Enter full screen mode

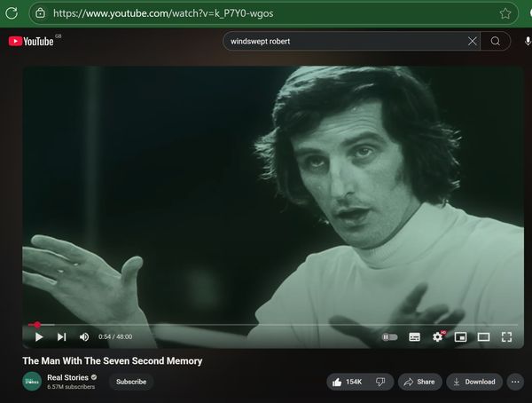click(x=506, y=337)
